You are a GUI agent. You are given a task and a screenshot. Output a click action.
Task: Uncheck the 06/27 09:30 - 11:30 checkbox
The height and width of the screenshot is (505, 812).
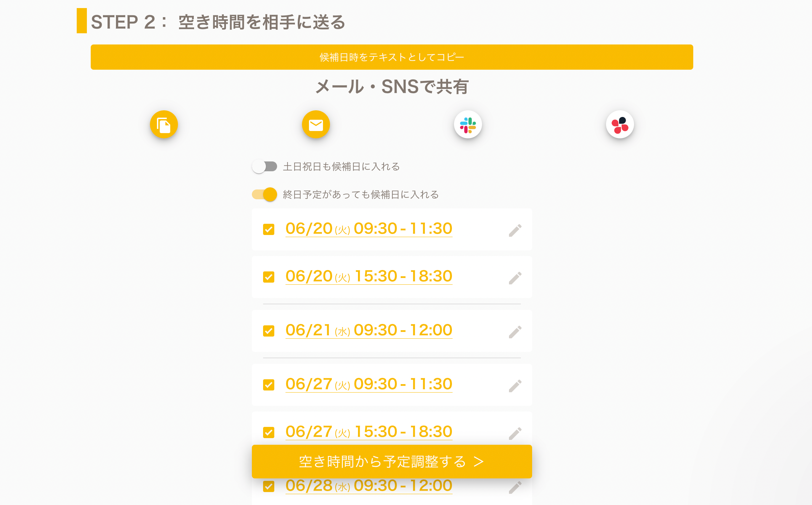[x=269, y=385]
